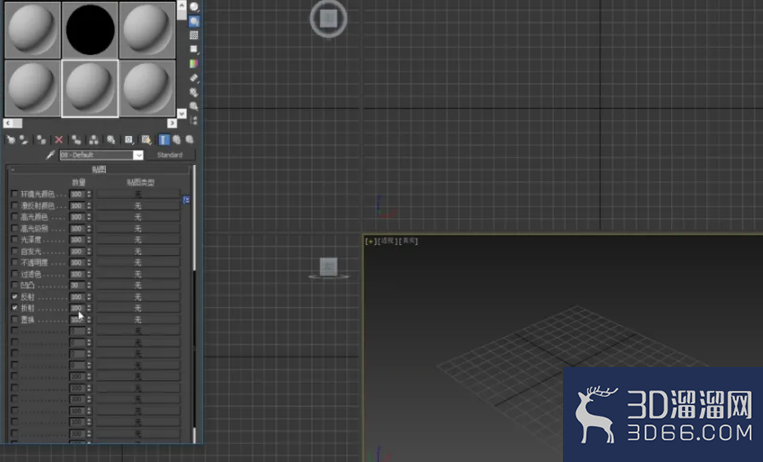Click the Sample Type sphere icon
The height and width of the screenshot is (462, 763).
click(194, 7)
